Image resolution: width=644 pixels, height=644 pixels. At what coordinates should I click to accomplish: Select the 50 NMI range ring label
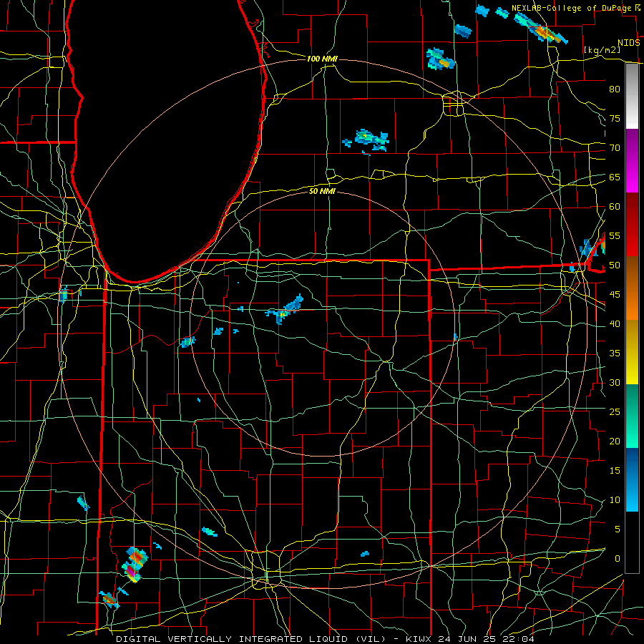click(x=322, y=191)
